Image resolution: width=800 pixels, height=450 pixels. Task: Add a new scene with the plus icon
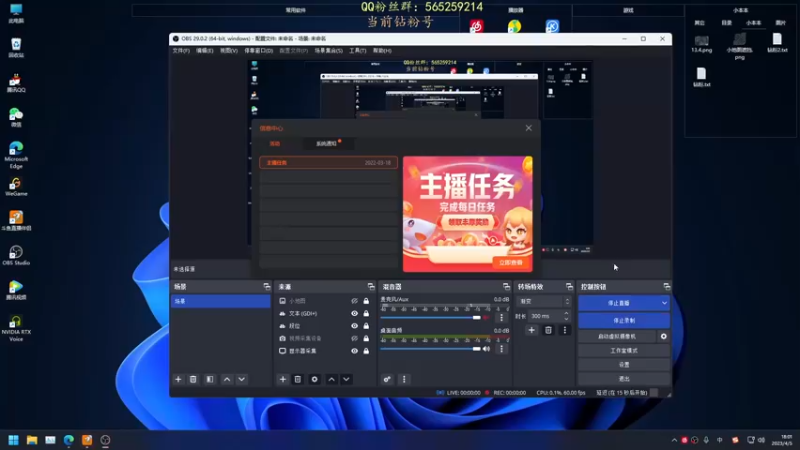point(178,379)
